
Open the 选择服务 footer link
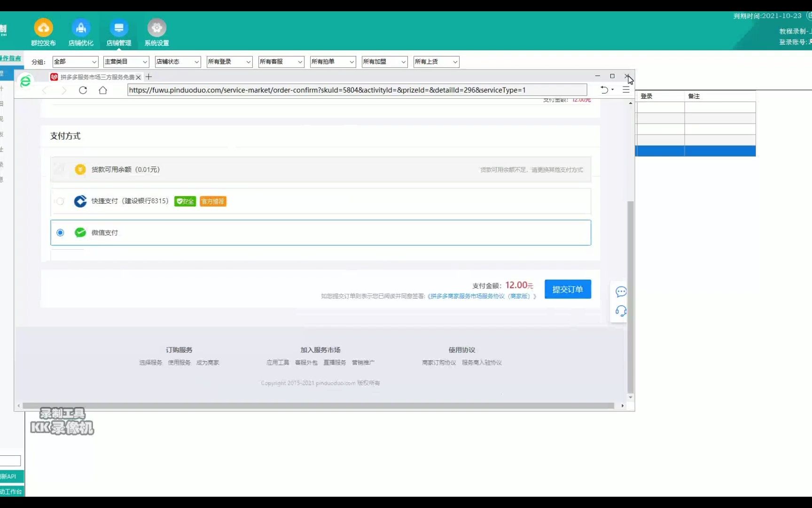point(150,363)
